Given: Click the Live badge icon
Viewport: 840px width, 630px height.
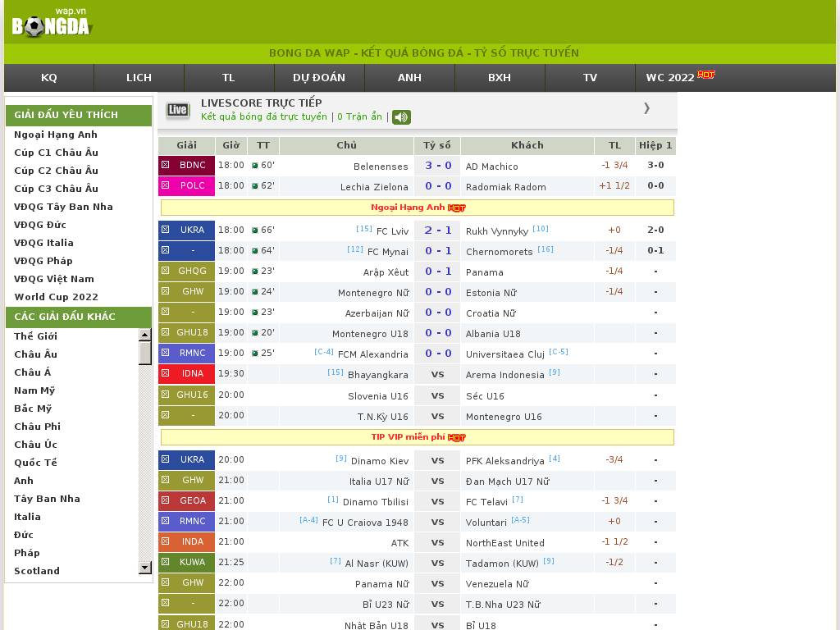Looking at the screenshot, I should click(x=177, y=110).
